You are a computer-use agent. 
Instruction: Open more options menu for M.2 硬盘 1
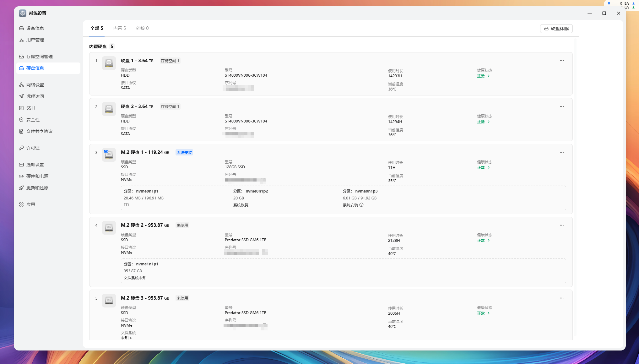pyautogui.click(x=561, y=152)
